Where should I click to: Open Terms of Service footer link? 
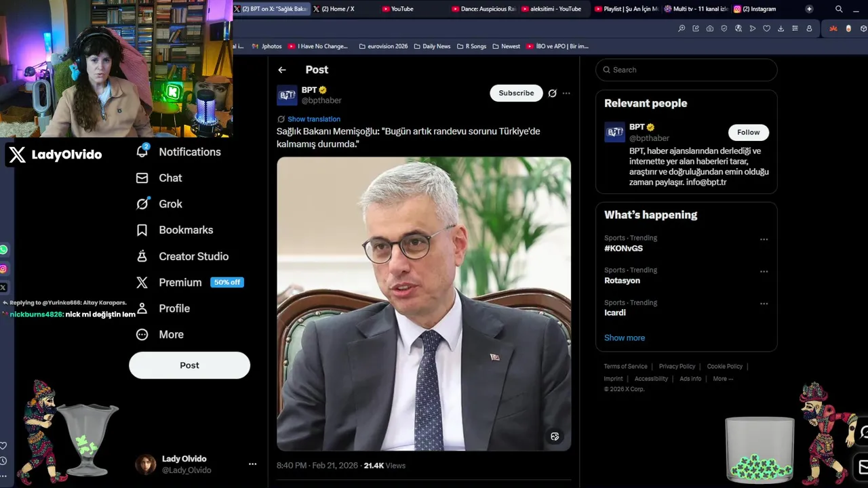[625, 367]
